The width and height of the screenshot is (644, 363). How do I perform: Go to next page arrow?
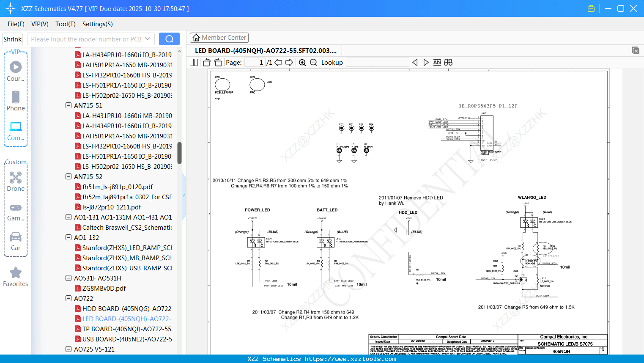click(x=289, y=63)
